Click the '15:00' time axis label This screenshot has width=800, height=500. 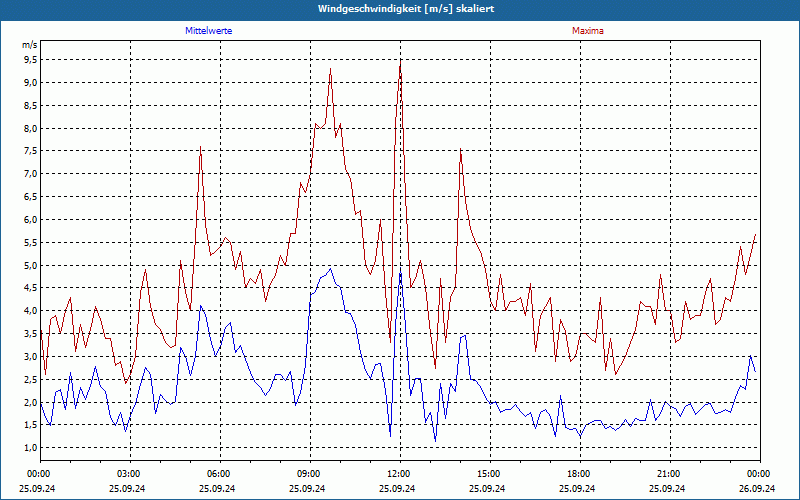[487, 474]
